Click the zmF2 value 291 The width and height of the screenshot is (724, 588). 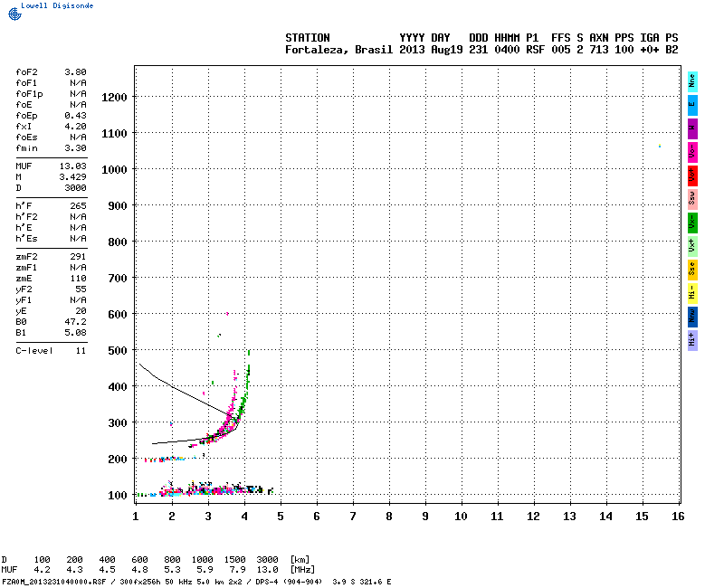point(78,257)
